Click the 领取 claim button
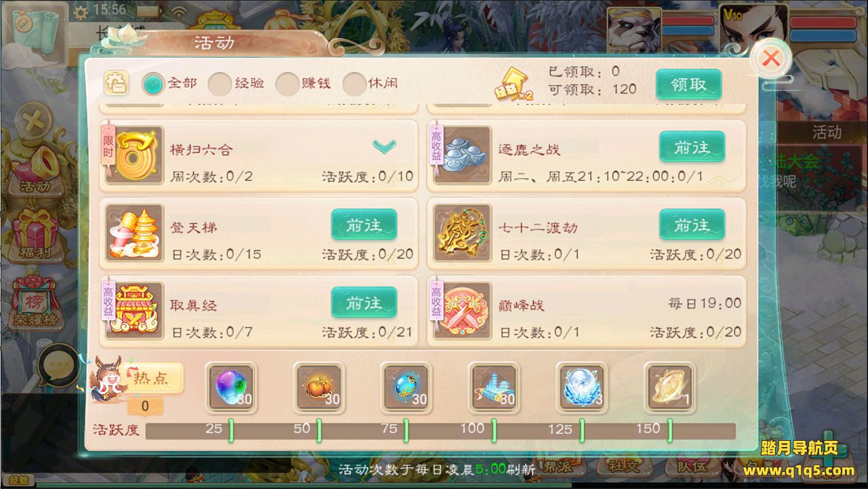The width and height of the screenshot is (868, 489). (x=689, y=84)
